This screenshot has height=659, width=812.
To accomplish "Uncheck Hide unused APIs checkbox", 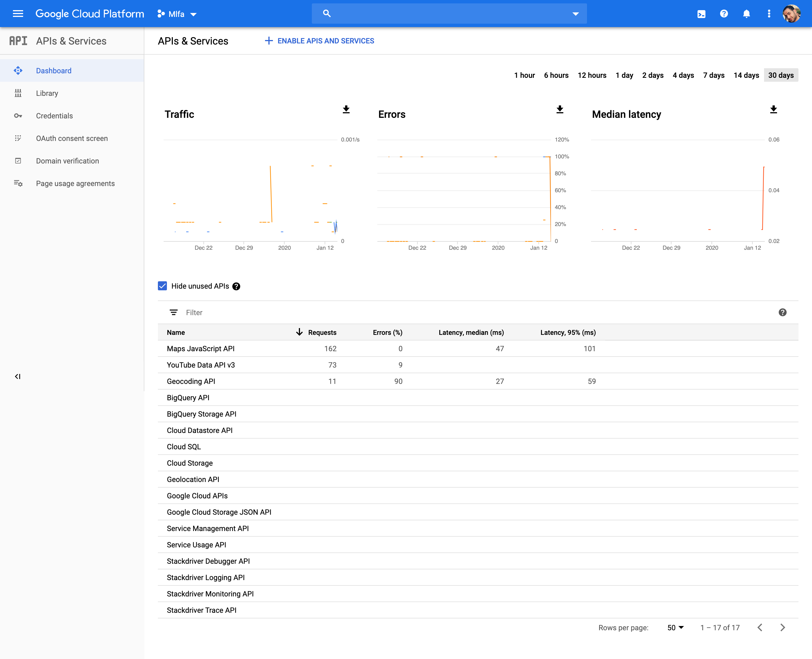I will (162, 286).
